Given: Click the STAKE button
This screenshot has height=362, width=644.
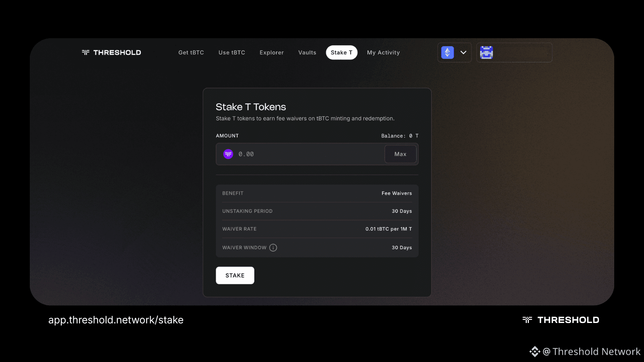Looking at the screenshot, I should (235, 276).
